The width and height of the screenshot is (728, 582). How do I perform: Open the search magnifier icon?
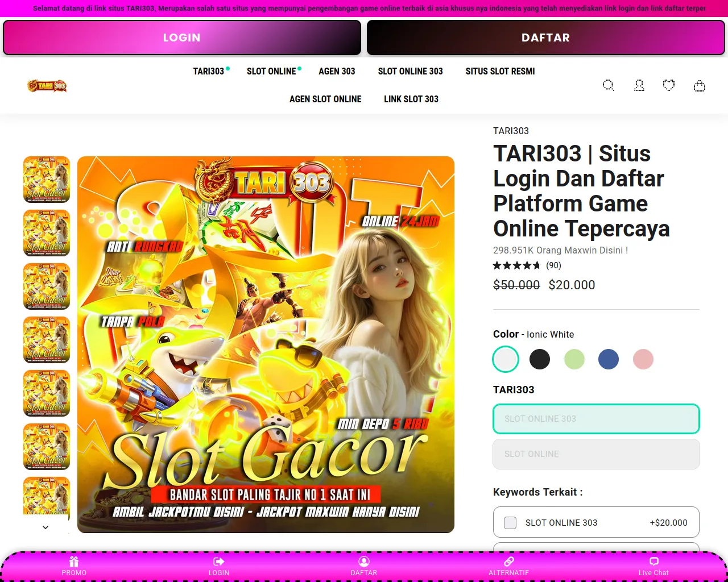tap(608, 85)
